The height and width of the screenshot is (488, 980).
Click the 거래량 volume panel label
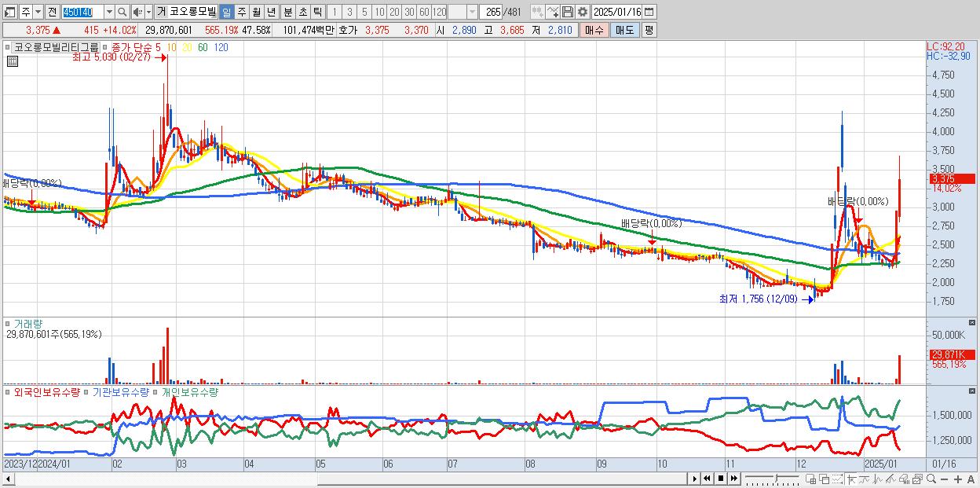[x=27, y=323]
